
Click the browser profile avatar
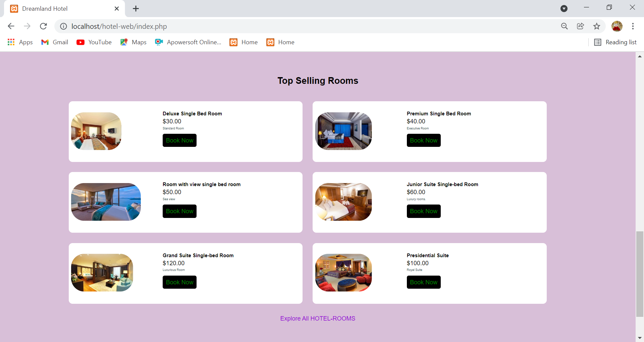(x=617, y=26)
